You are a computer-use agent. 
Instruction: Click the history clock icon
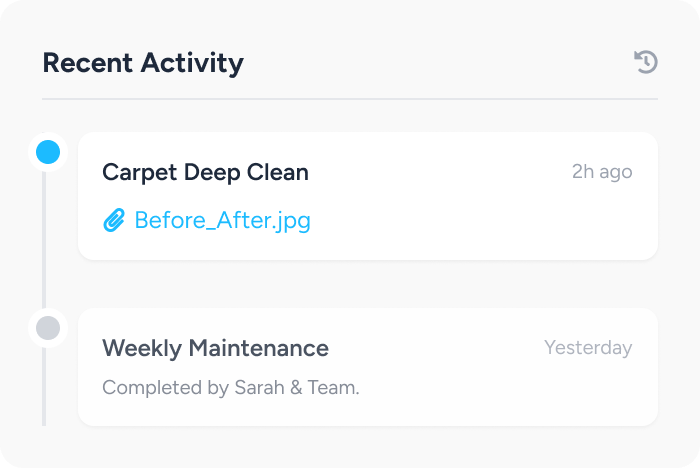[646, 63]
